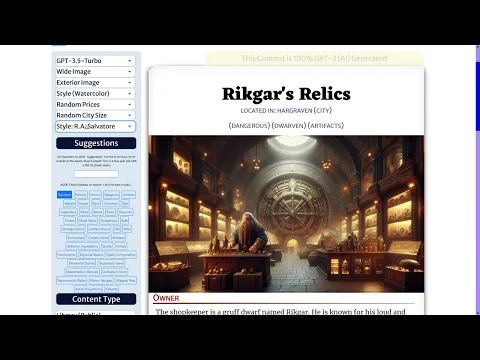Toggle the Weapons tag

(x=111, y=194)
